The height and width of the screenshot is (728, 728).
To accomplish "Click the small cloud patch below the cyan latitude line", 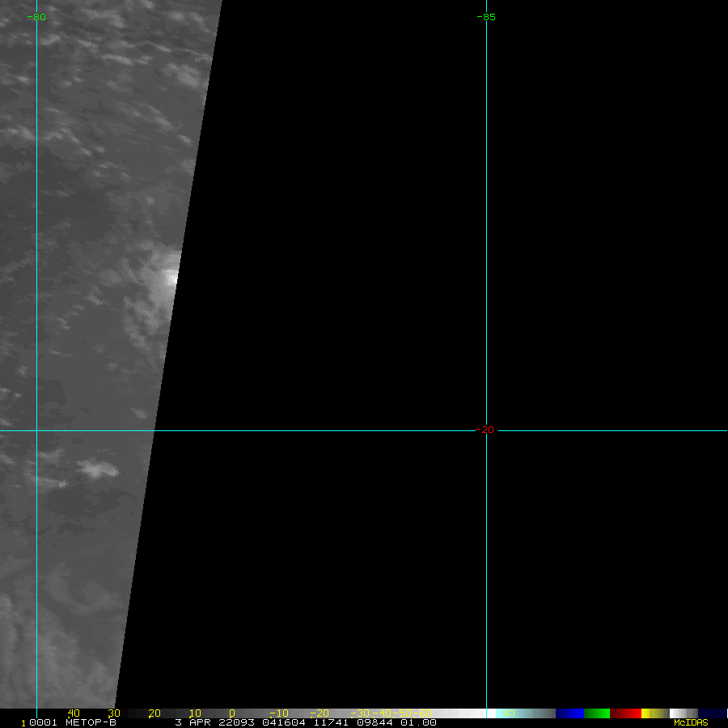I will (x=96, y=468).
